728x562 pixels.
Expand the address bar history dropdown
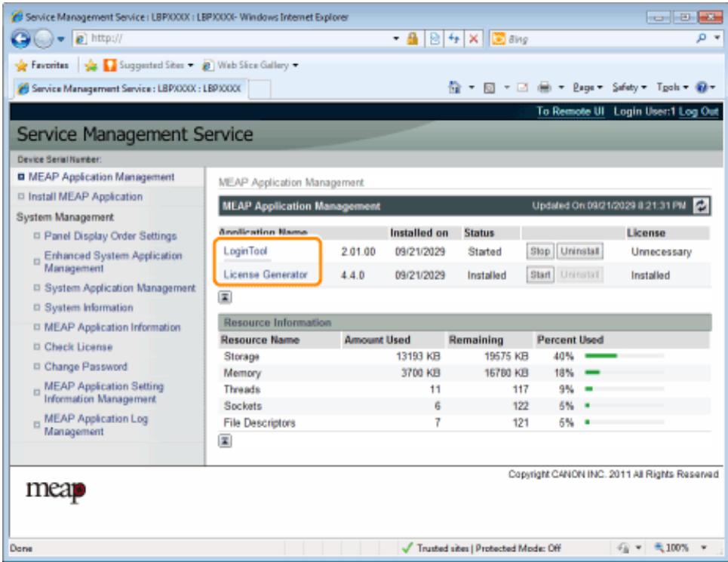pyautogui.click(x=396, y=38)
